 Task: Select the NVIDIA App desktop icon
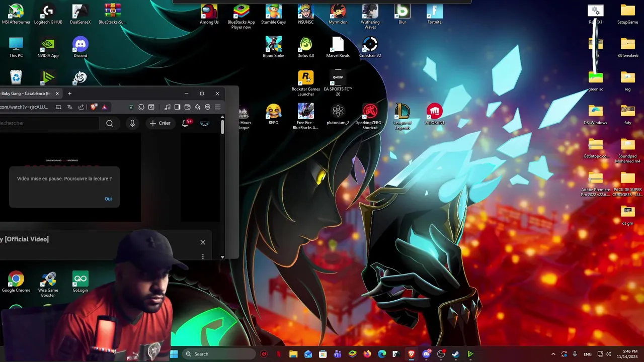(x=48, y=48)
